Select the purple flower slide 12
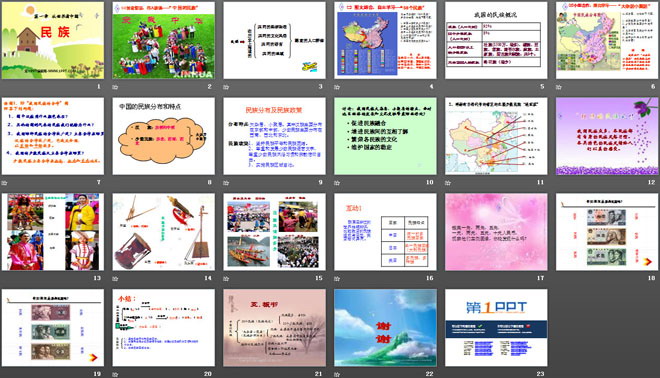Screen dimensions: 660x378 click(x=607, y=136)
